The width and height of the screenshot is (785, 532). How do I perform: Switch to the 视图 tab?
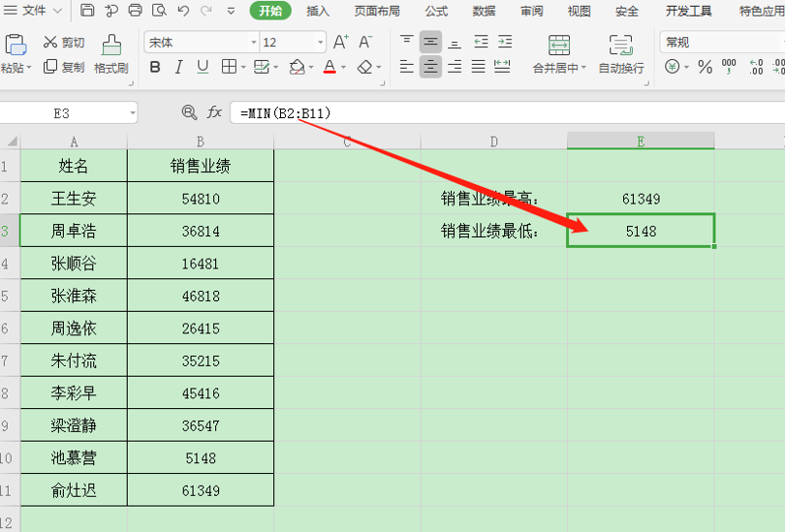tap(580, 11)
